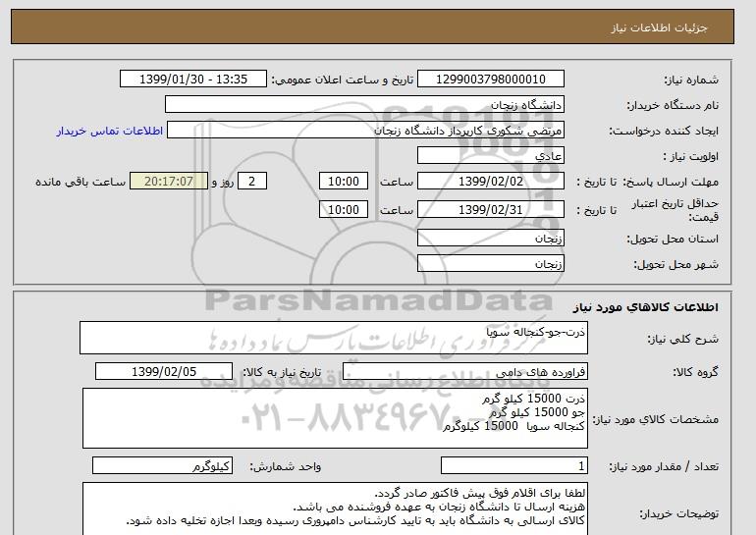Select label گروه کالا
The height and width of the screenshot is (535, 756).
pos(696,372)
